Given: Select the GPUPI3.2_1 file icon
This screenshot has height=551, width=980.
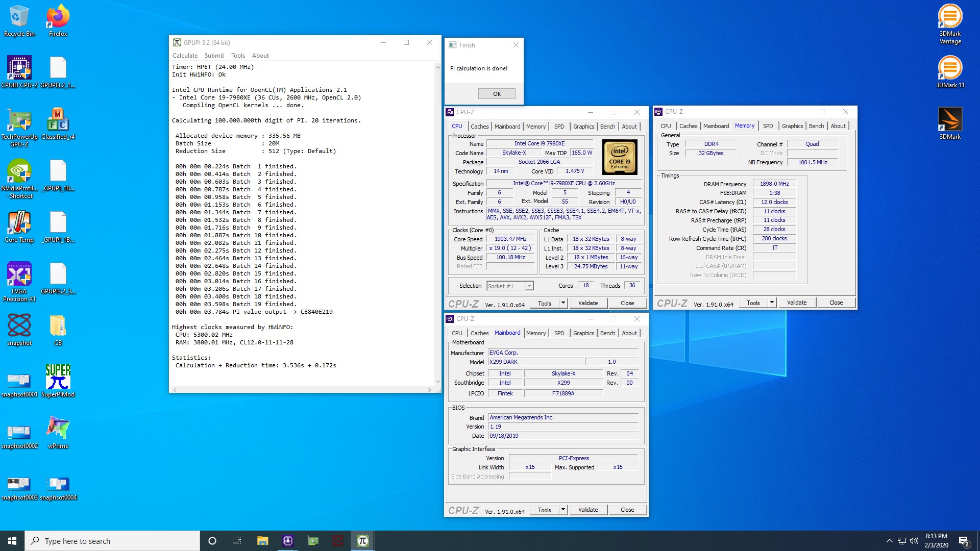Looking at the screenshot, I should [58, 72].
